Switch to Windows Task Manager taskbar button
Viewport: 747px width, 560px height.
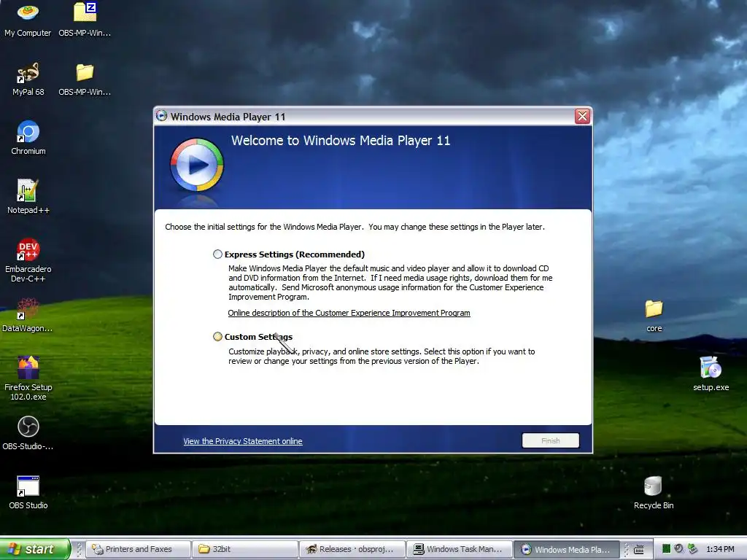[459, 549]
